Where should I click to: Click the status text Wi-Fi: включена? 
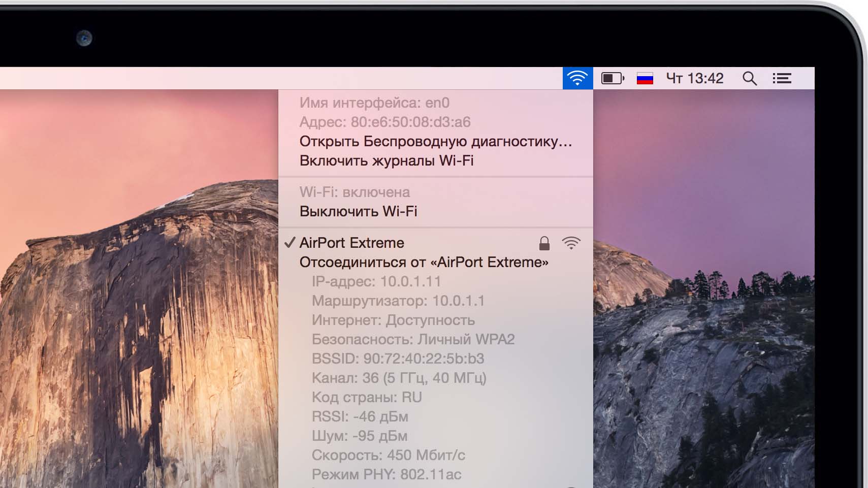(355, 192)
